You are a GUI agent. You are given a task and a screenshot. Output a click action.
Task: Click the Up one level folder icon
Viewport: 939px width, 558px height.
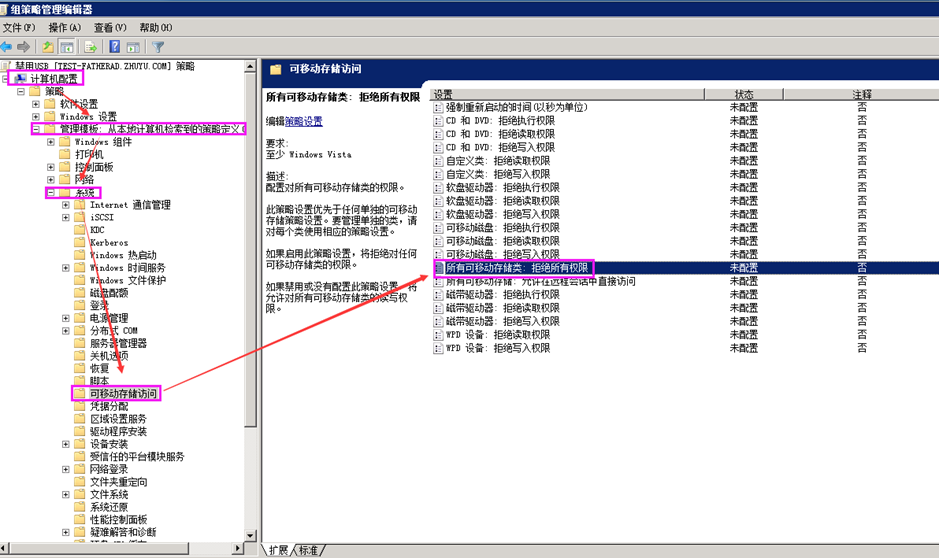(x=48, y=47)
